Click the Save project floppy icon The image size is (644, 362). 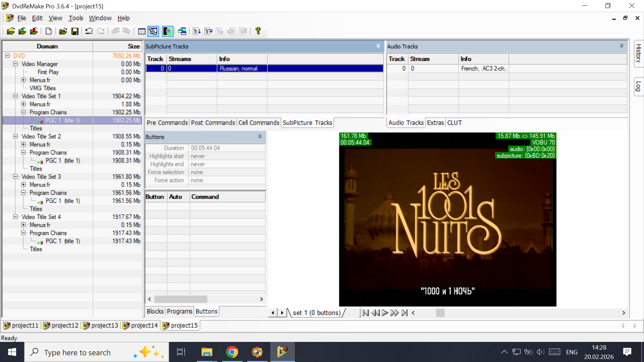coord(75,31)
